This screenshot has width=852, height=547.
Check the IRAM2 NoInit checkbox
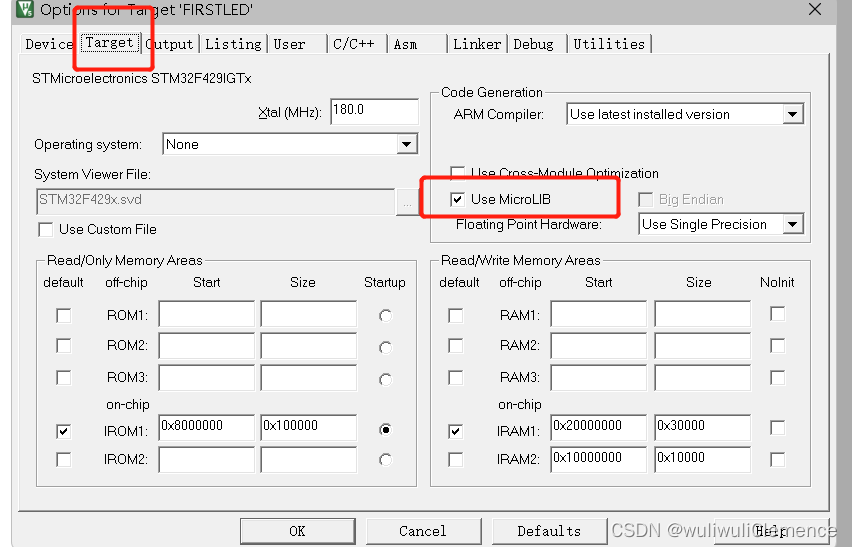click(778, 460)
